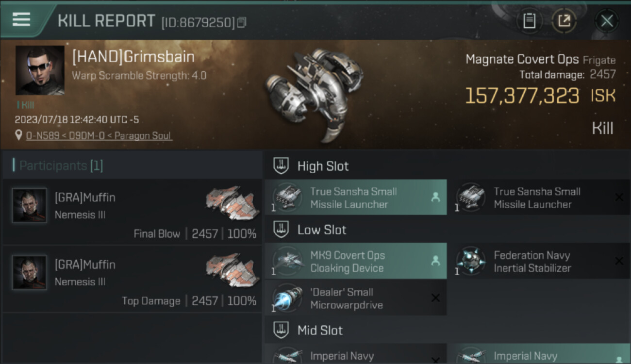The image size is (631, 364).
Task: Open Grimsbain's pilot portrait
Action: [40, 70]
